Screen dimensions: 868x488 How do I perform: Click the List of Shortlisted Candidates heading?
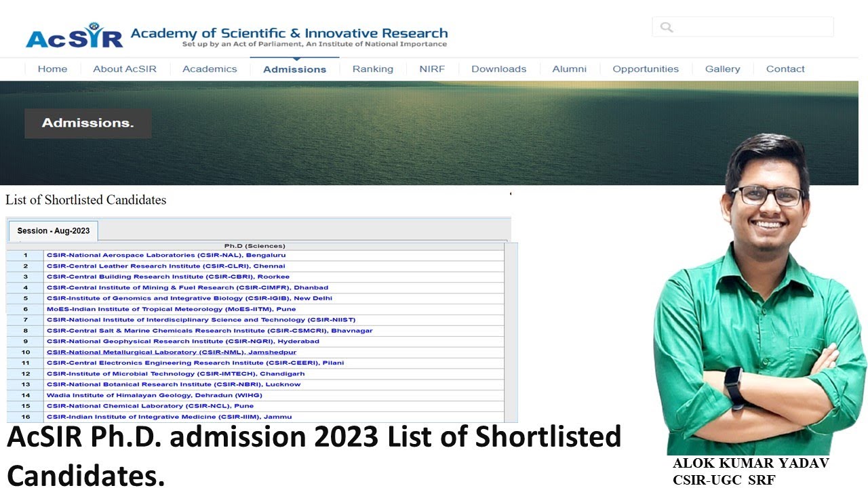coord(85,200)
